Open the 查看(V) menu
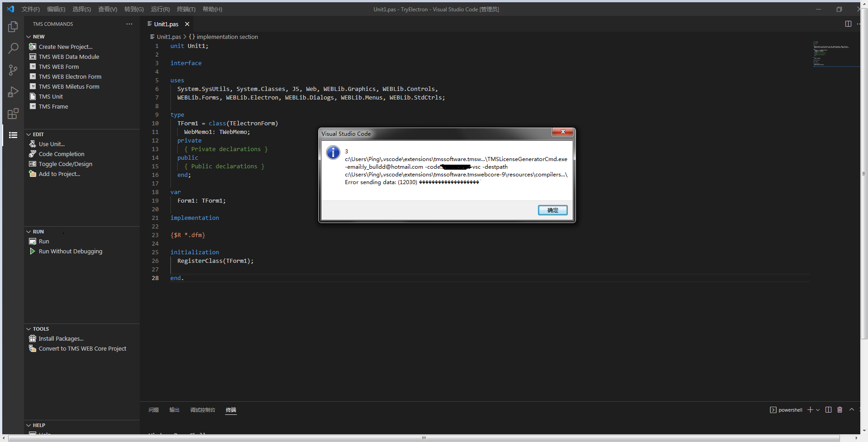868x442 pixels. 108,9
